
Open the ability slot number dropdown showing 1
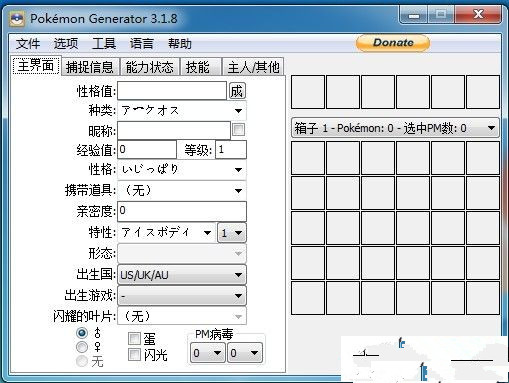point(232,233)
